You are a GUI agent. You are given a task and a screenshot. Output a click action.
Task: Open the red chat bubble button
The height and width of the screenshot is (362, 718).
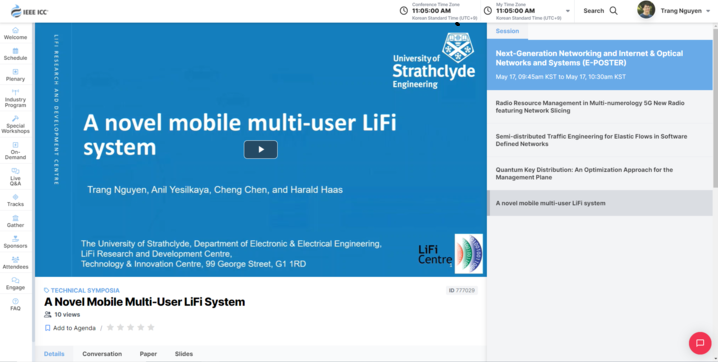(x=700, y=343)
